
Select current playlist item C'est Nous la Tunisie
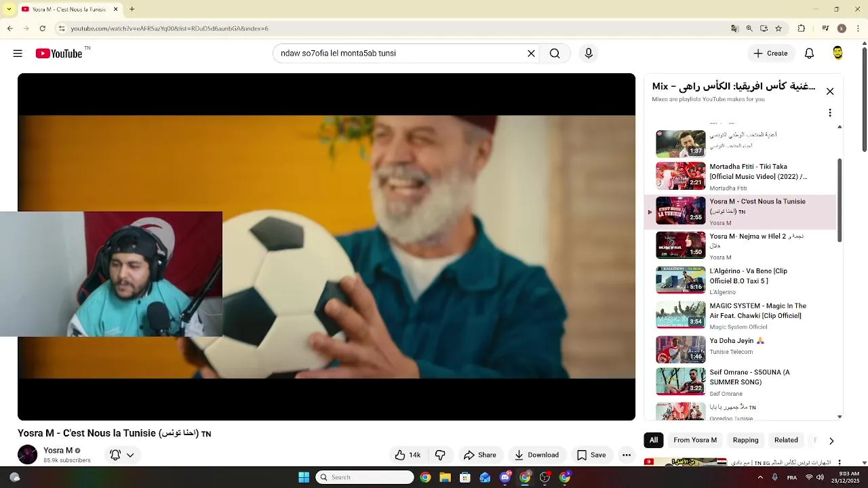click(x=741, y=212)
